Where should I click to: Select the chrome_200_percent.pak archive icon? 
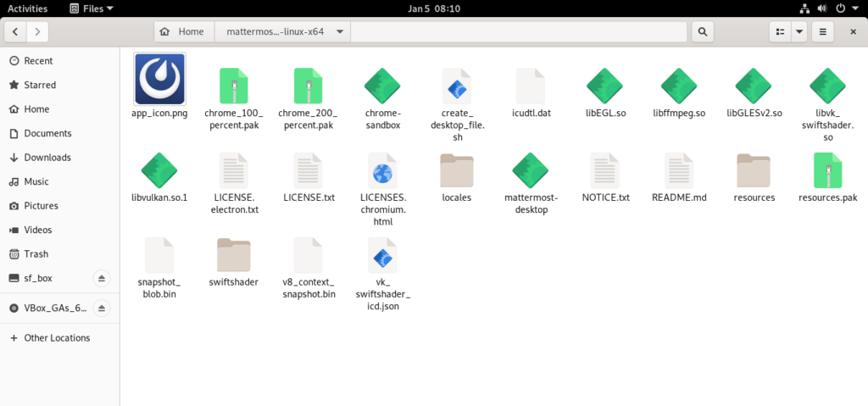pyautogui.click(x=308, y=86)
